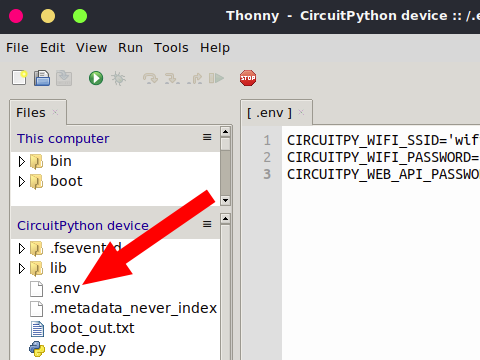Select the code.py file
This screenshot has width=480, height=360.
click(x=115, y=348)
